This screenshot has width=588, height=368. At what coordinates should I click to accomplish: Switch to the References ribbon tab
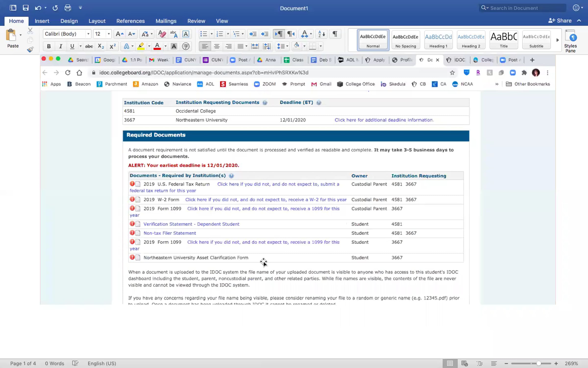coord(130,21)
